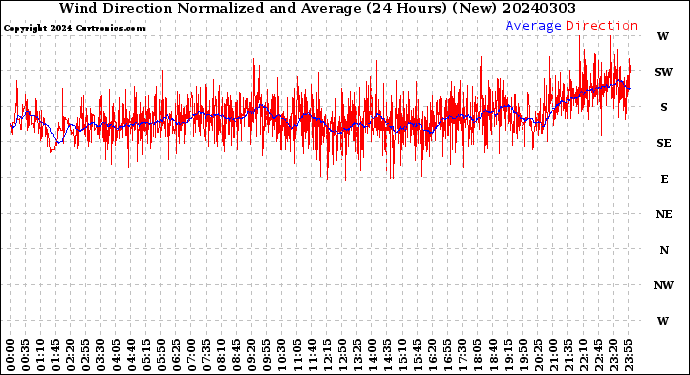
Task: Click the 'S' y-axis label
Action: (x=664, y=107)
